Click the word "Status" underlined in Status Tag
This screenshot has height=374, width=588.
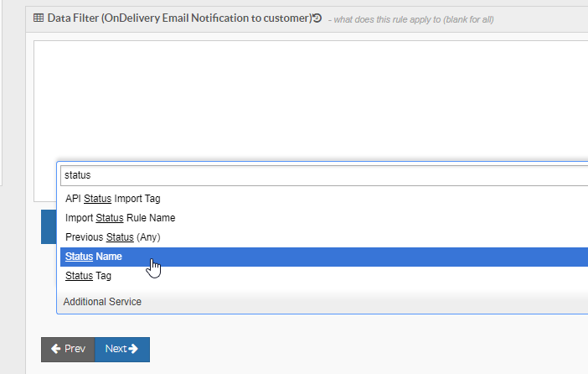pos(79,276)
